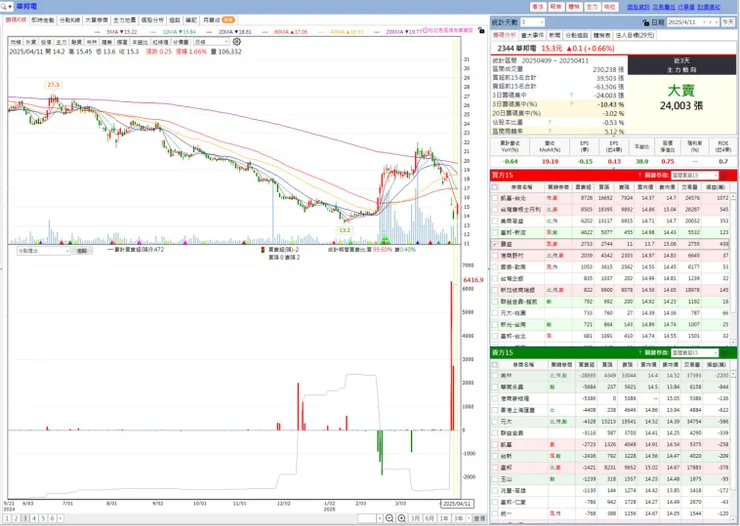740x526 pixels.
Task: Tick the checkbox for seller 美林
Action: [x=495, y=376]
